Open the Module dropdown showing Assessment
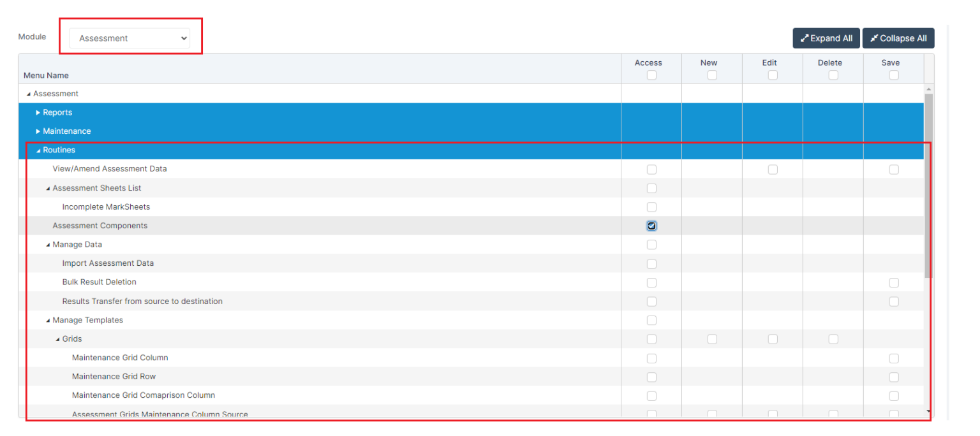Screen dimensions: 980x436 (x=129, y=38)
